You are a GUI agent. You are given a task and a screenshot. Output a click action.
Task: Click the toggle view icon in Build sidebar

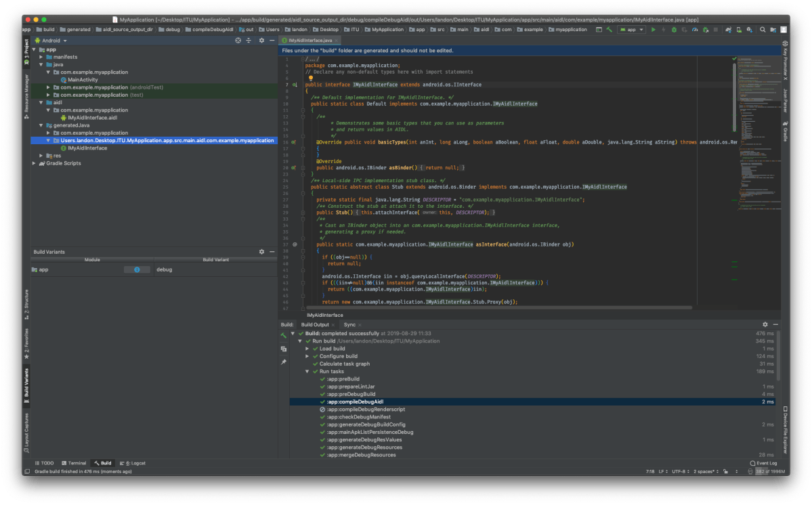[x=284, y=349]
